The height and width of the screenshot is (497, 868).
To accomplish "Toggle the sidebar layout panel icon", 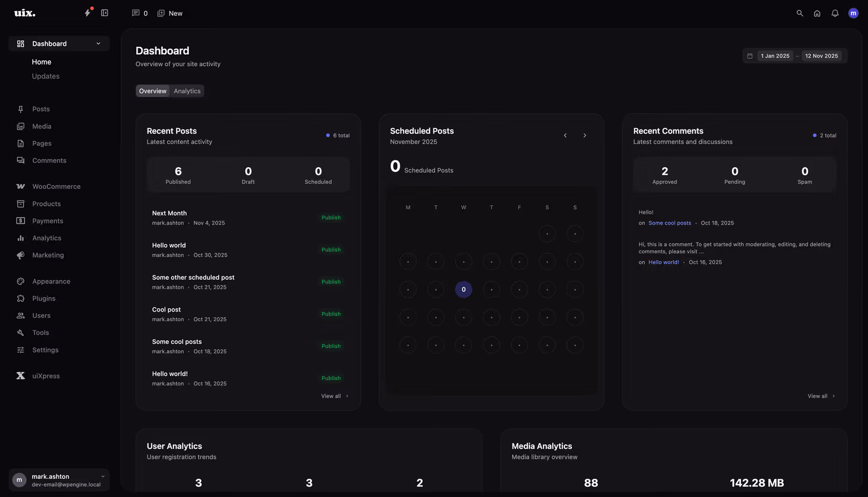I will [x=105, y=12].
